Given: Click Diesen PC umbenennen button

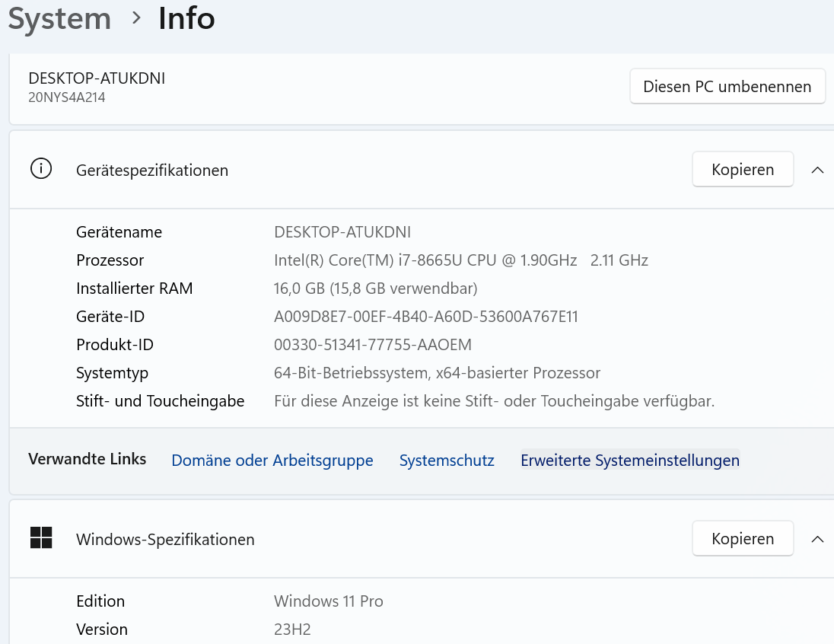Looking at the screenshot, I should (x=727, y=86).
